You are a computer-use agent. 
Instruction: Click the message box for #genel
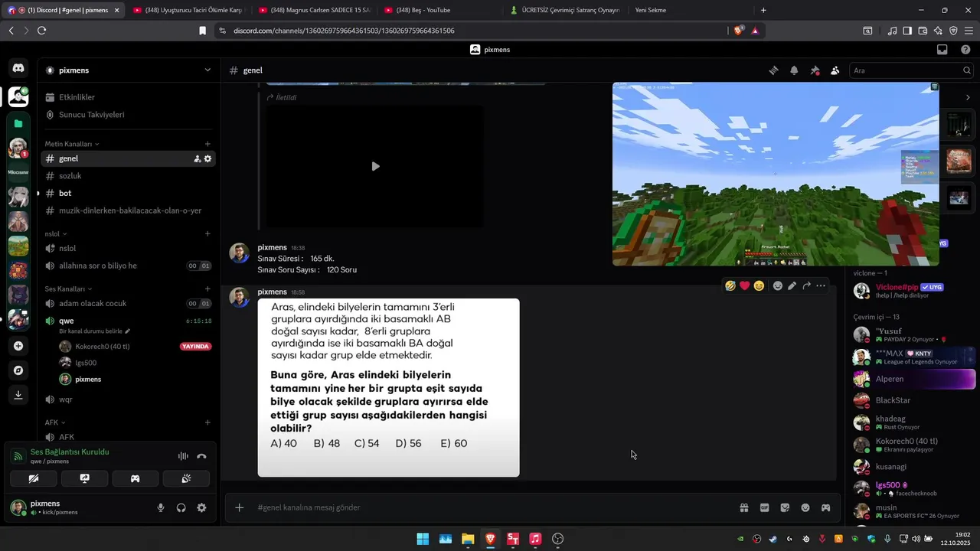coord(490,507)
